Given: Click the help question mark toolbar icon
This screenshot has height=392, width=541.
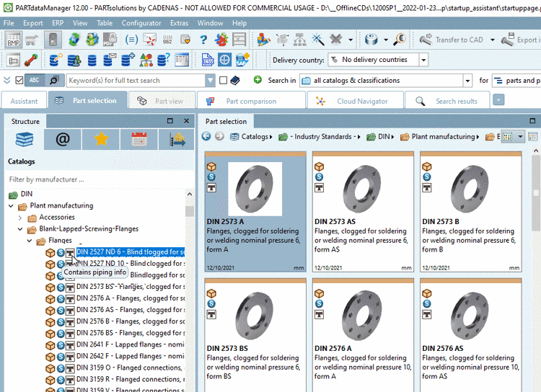Looking at the screenshot, I should click(x=203, y=40).
